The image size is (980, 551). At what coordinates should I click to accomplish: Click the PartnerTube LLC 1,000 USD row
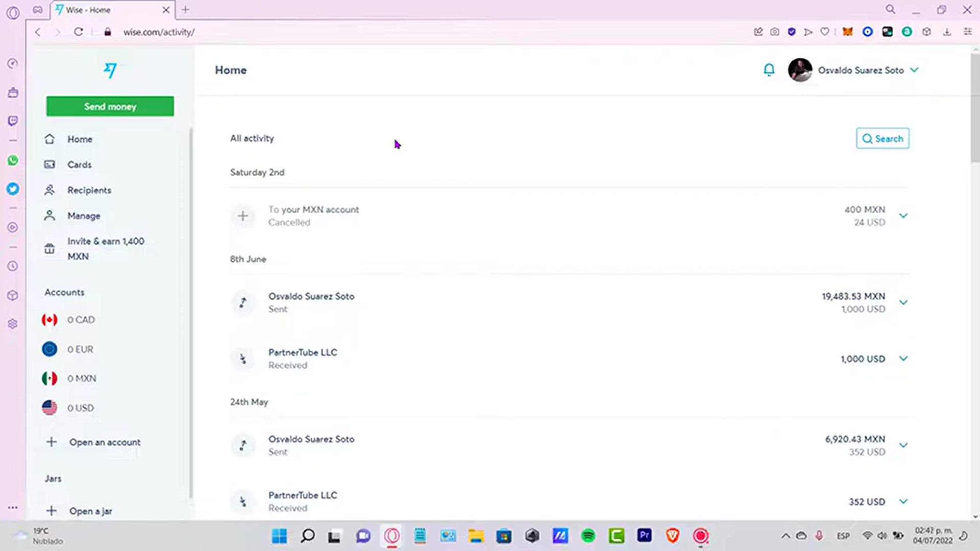569,359
